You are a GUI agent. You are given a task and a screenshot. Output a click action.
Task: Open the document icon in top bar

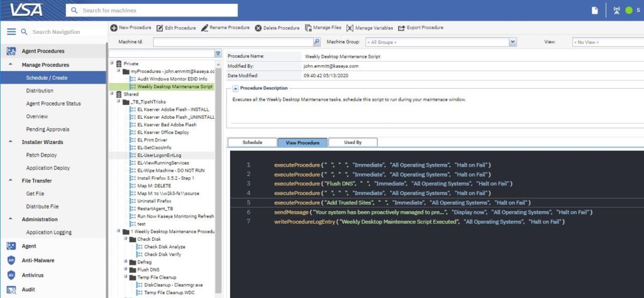pyautogui.click(x=595, y=11)
